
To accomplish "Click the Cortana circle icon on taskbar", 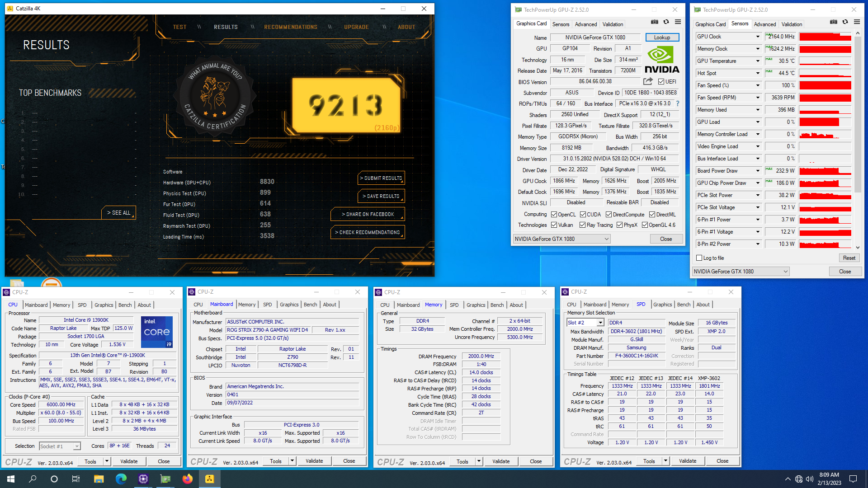I will pos(54,479).
